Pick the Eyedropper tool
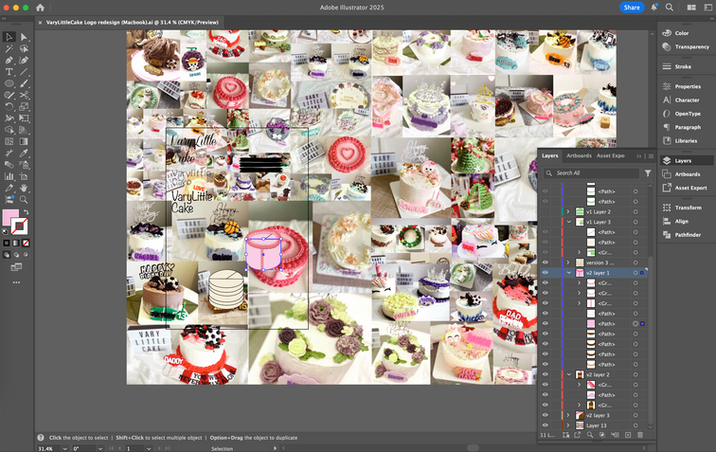 pyautogui.click(x=24, y=153)
